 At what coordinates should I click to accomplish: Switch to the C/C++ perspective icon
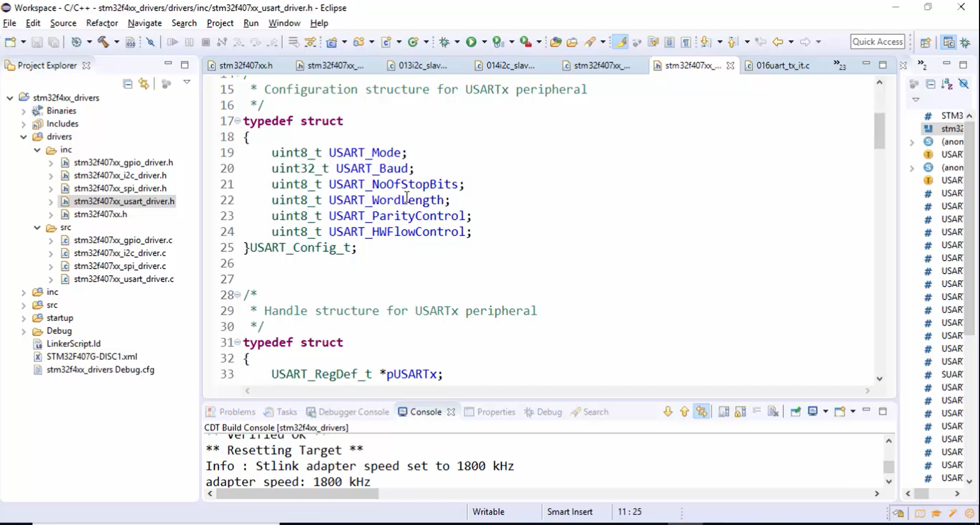coord(949,42)
